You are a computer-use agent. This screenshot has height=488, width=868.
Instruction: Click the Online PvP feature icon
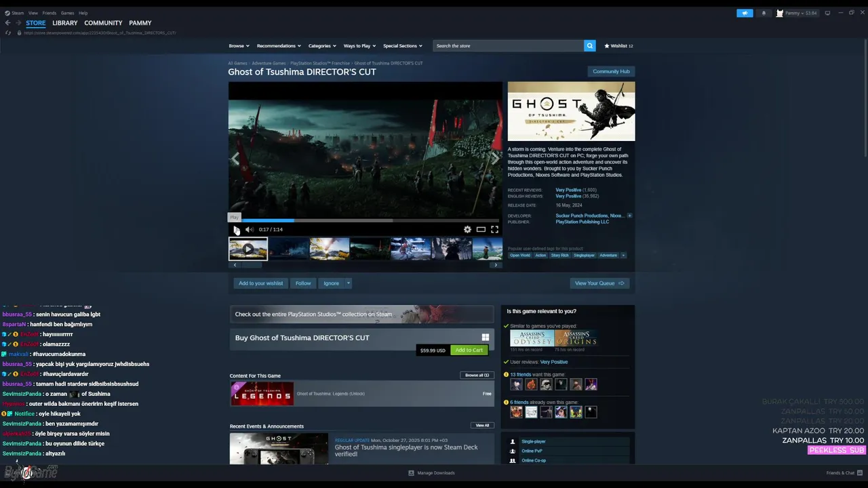[513, 451]
